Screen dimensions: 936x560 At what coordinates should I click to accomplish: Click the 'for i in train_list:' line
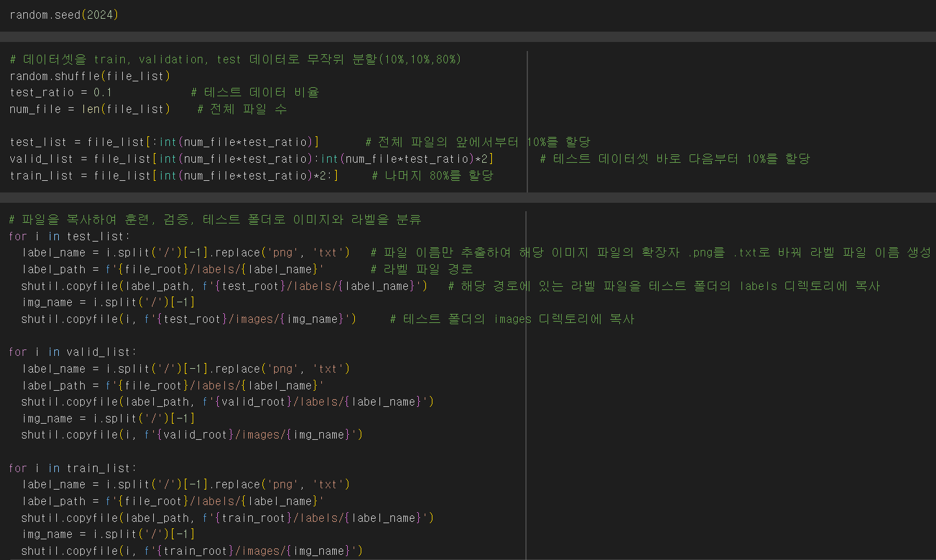coord(73,468)
